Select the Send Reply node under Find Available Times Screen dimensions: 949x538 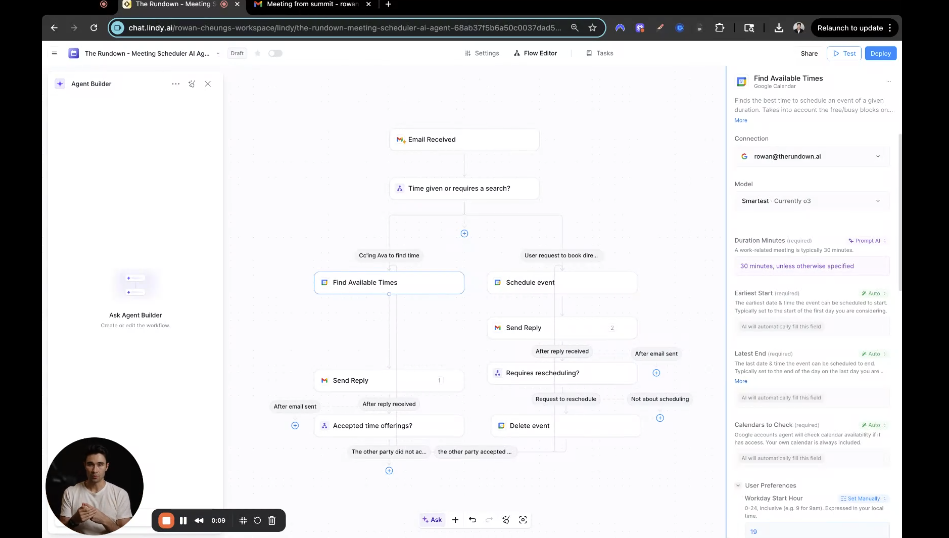[x=389, y=381]
